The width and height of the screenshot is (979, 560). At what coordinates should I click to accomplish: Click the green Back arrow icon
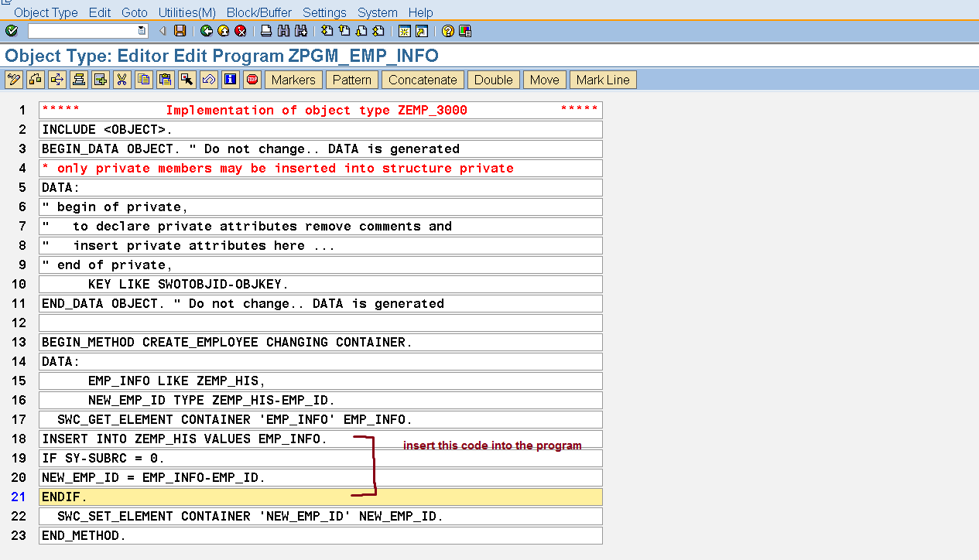pyautogui.click(x=206, y=31)
